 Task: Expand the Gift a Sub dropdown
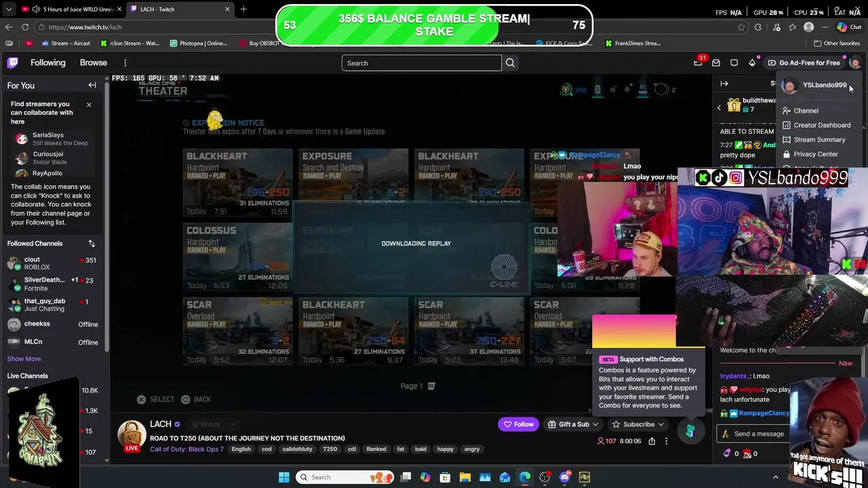tap(595, 424)
